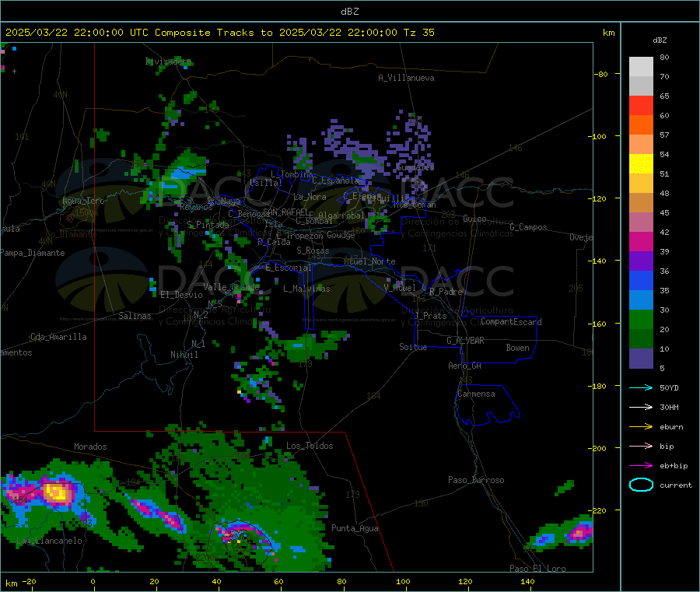
Task: Select the red 60-65 dBZ color swatch
Action: (641, 105)
